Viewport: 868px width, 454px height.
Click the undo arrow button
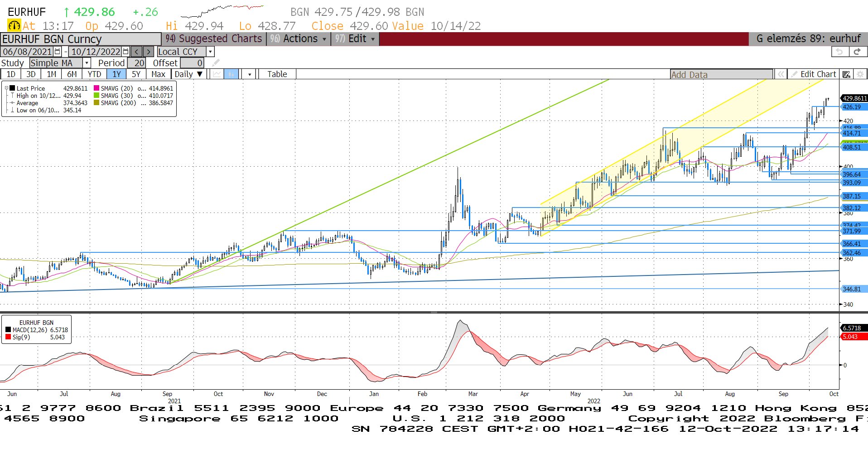[839, 52]
